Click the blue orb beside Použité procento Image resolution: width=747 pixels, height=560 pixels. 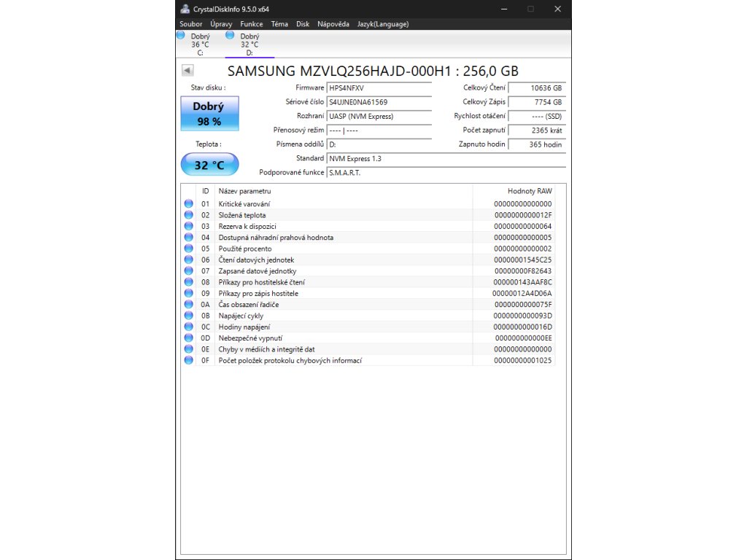tap(189, 249)
